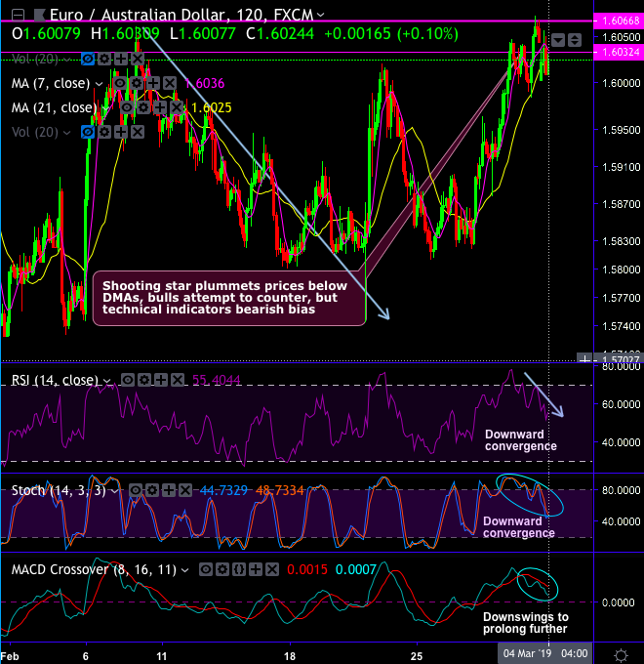Select the magenta 1.60324 price line label
644x664 pixels.
click(x=619, y=52)
